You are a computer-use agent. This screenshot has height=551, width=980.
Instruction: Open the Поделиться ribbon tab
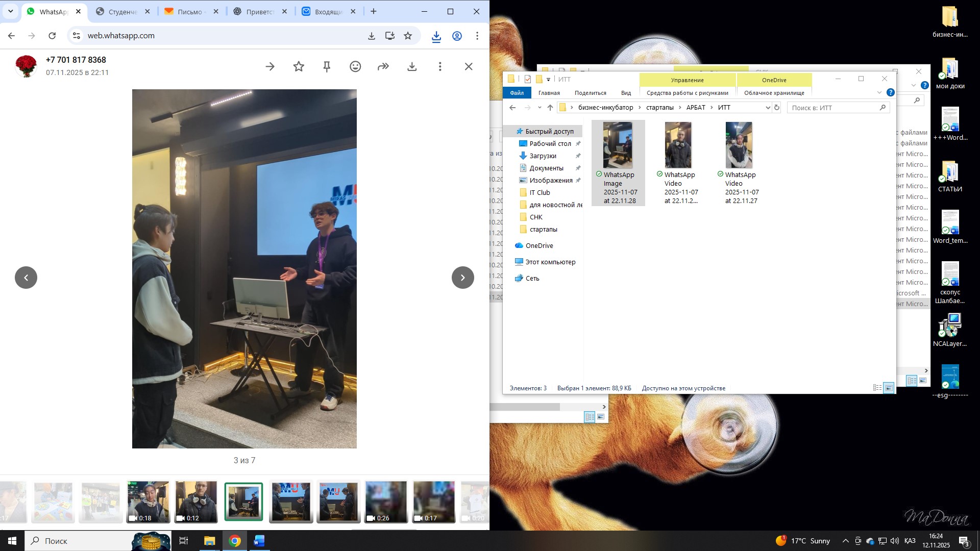tap(590, 93)
